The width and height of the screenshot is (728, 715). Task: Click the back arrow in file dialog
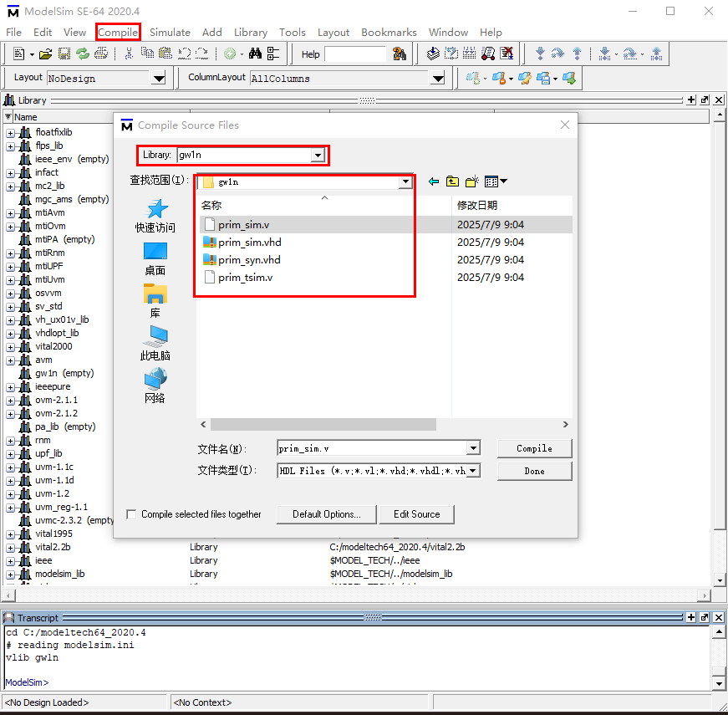click(434, 181)
